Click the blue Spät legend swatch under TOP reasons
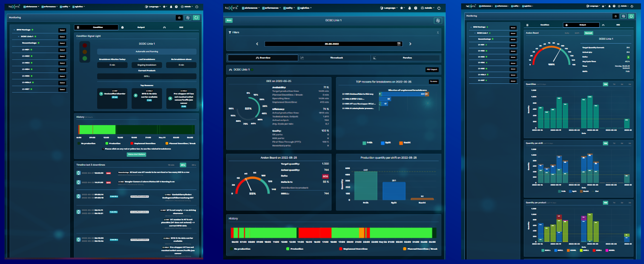This screenshot has width=644, height=264. click(x=383, y=143)
